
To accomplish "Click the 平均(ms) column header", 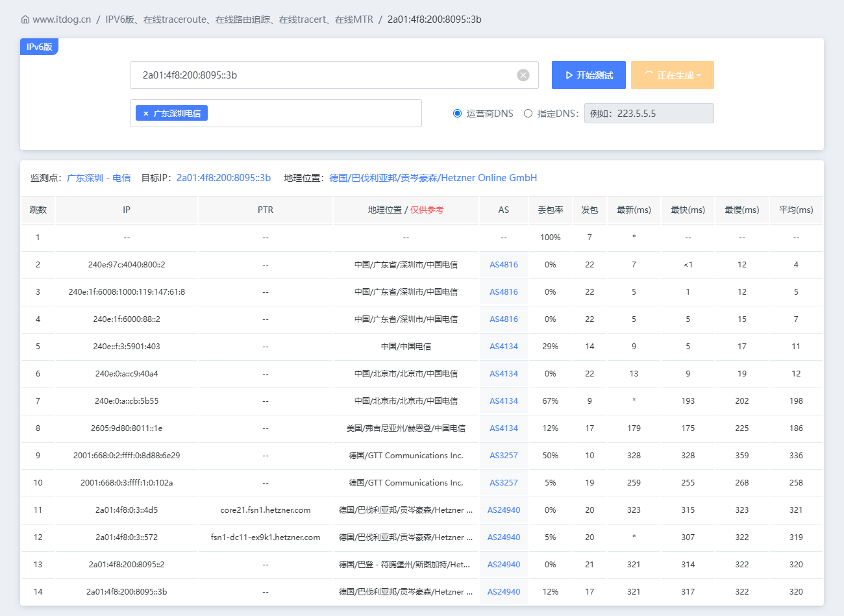I will (796, 210).
